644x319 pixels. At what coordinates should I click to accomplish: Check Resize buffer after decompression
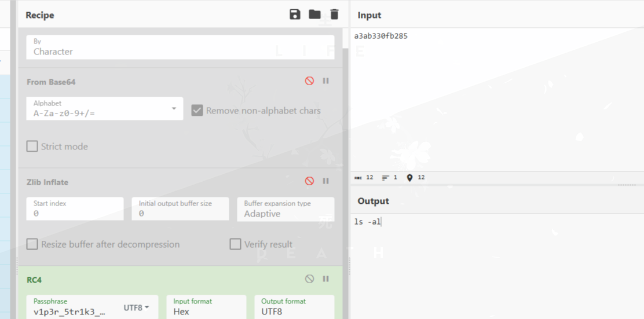32,244
